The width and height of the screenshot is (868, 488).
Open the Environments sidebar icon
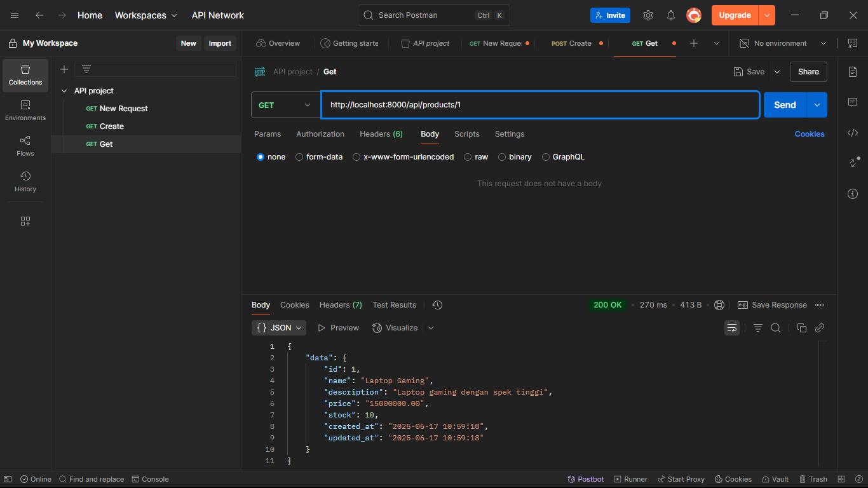25,111
